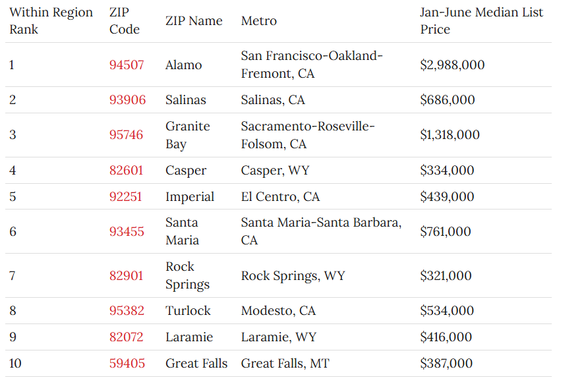
Task: Open ZIP code 93906 link
Action: [127, 99]
